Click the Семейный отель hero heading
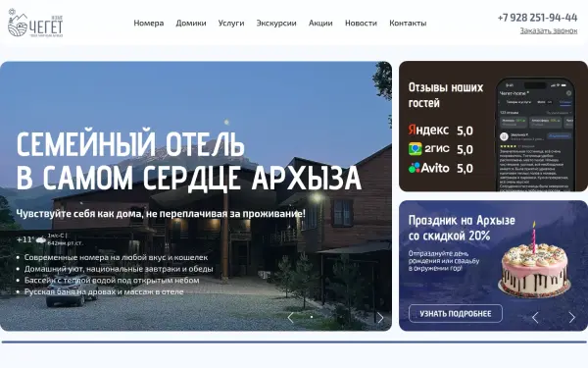The height and width of the screenshot is (368, 588). [x=188, y=160]
